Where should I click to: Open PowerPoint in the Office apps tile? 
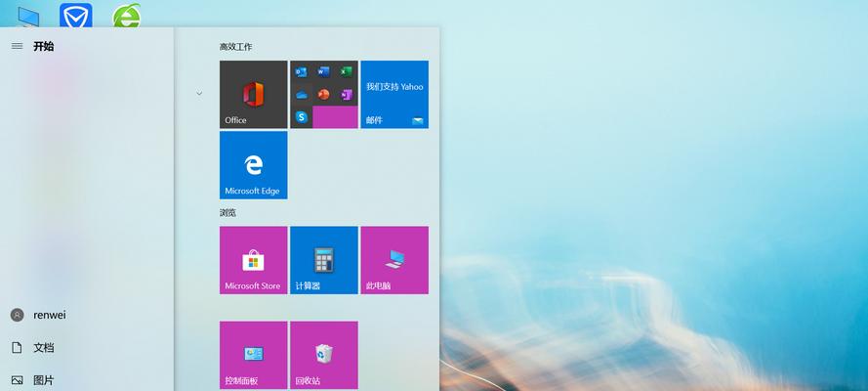[x=324, y=95]
